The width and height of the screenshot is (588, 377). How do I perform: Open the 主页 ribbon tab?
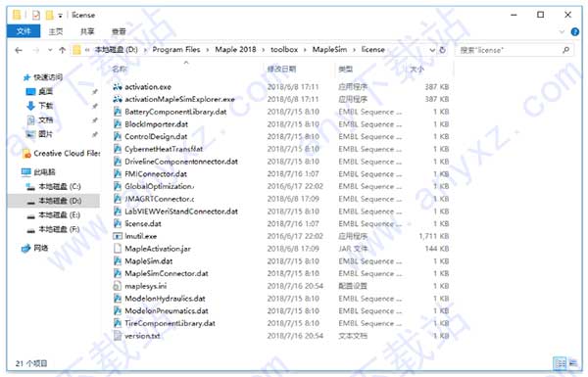click(x=56, y=31)
